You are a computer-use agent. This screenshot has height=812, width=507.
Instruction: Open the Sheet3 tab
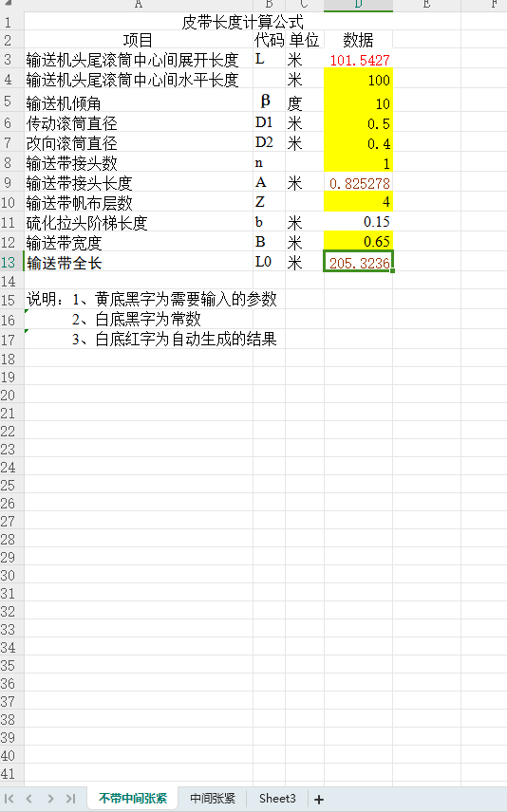[x=277, y=799]
